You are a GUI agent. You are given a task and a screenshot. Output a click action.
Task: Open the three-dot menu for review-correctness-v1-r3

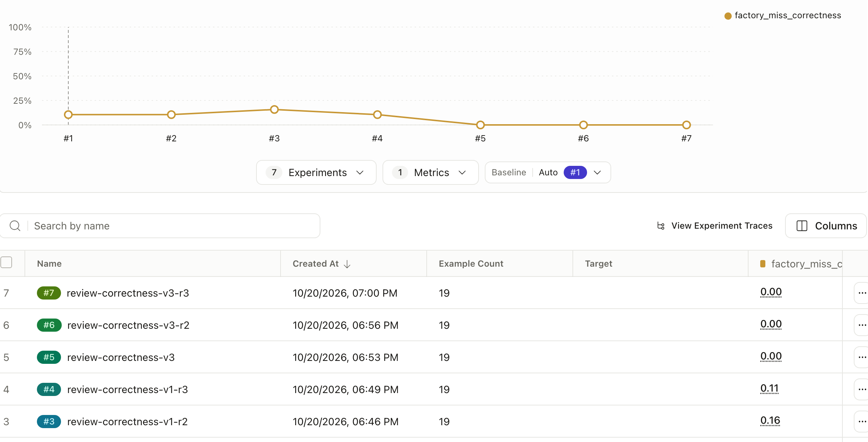[862, 389]
